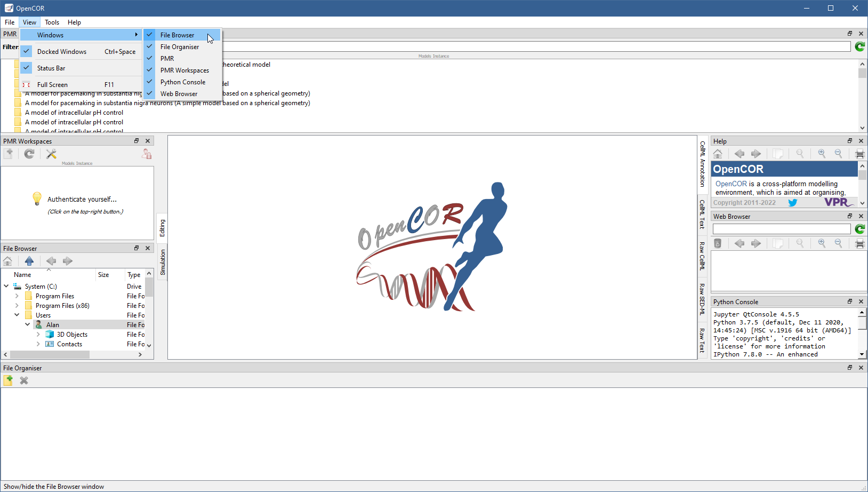Image resolution: width=868 pixels, height=492 pixels.
Task: Click the File Organiser new folder icon
Action: point(9,380)
